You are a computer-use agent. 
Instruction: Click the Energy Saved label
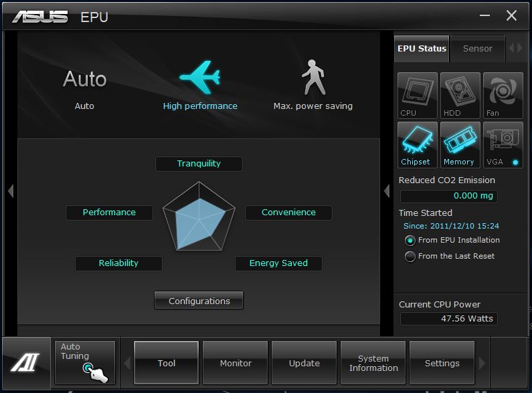(278, 263)
